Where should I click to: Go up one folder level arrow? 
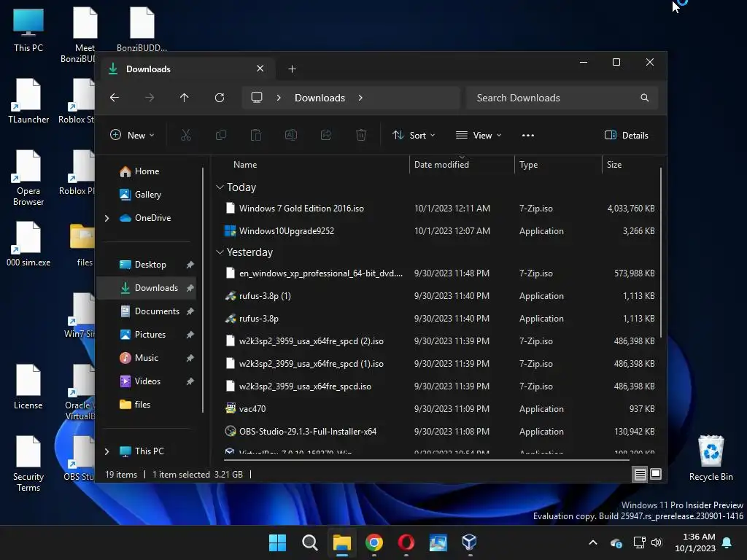point(185,98)
